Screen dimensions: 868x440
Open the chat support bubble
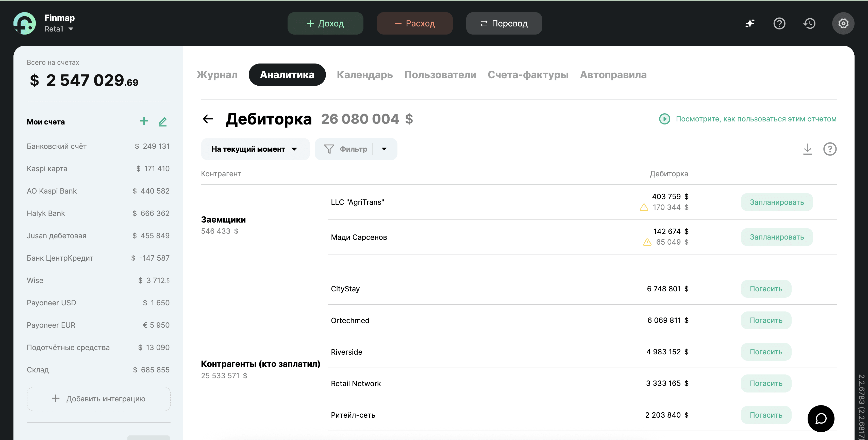point(821,418)
